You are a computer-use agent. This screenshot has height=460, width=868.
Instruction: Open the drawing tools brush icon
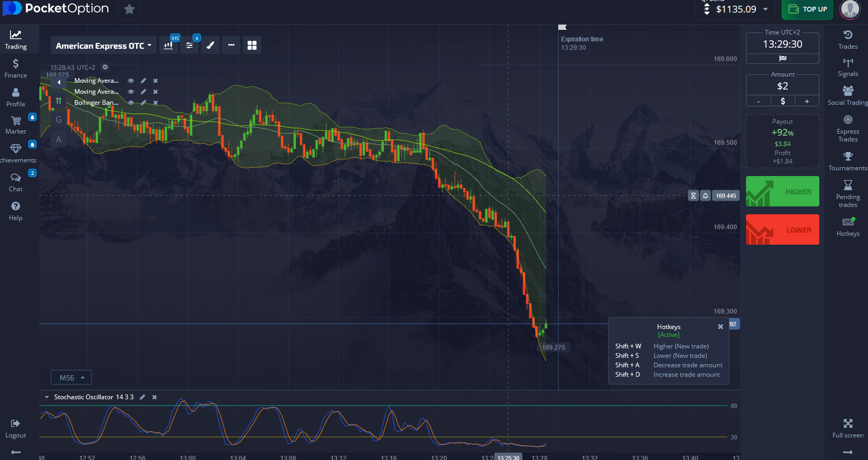point(210,45)
